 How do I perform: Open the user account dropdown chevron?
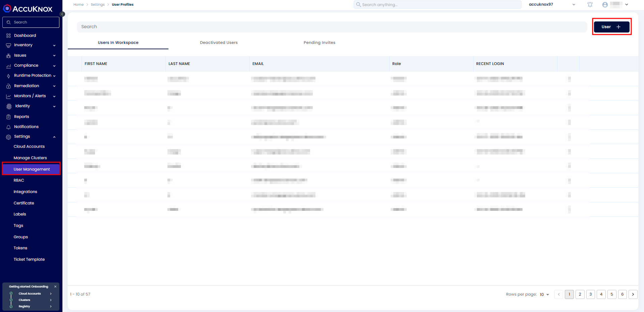pyautogui.click(x=627, y=5)
